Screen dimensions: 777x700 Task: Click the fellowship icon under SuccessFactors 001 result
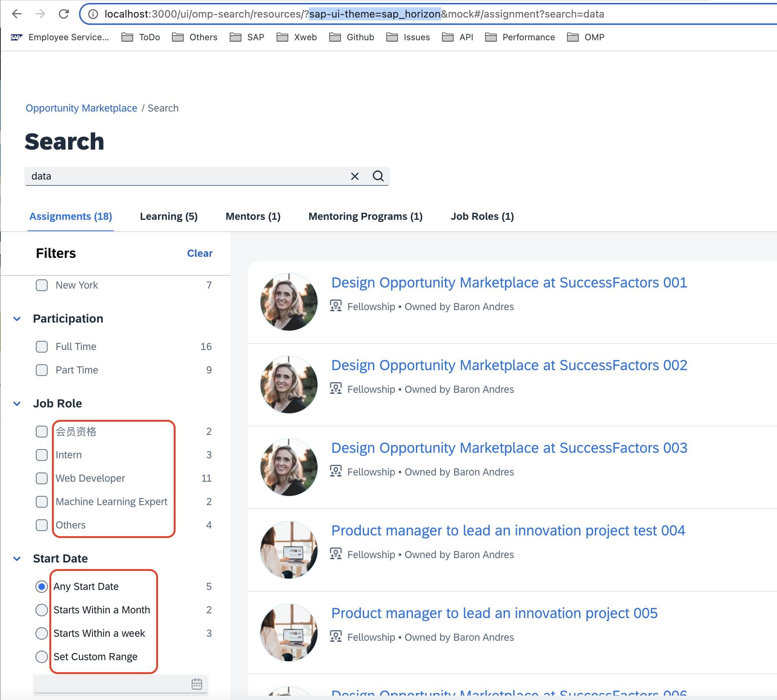coord(336,306)
